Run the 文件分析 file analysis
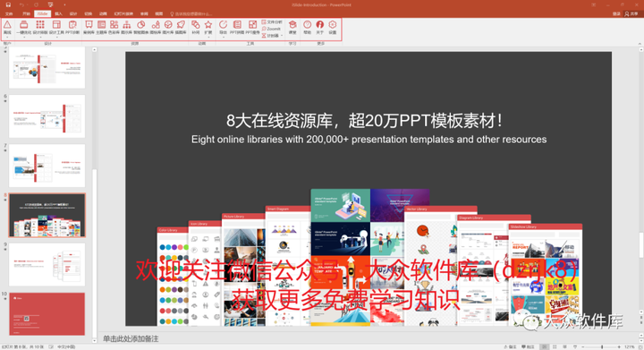The height and width of the screenshot is (350, 644). 272,21
